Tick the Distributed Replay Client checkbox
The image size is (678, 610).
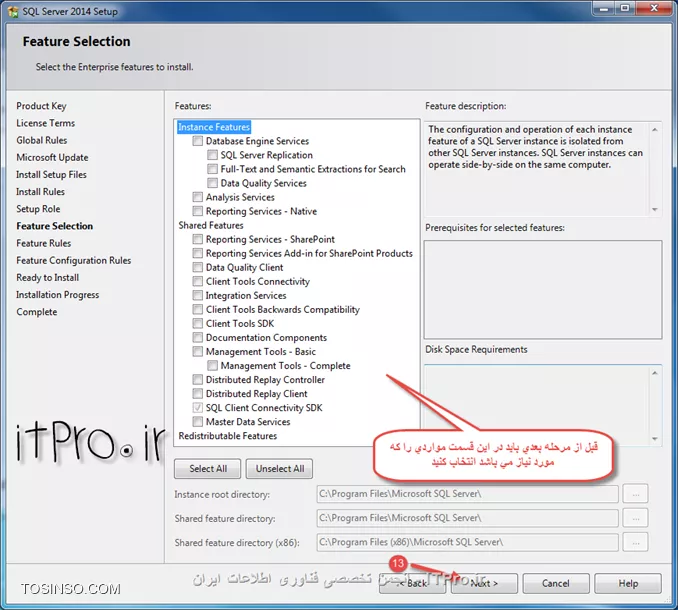coord(198,393)
